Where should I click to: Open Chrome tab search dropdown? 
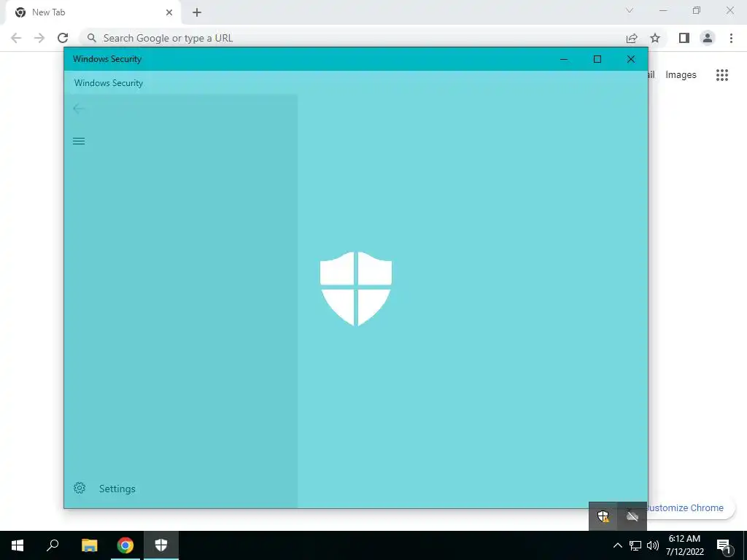[630, 10]
